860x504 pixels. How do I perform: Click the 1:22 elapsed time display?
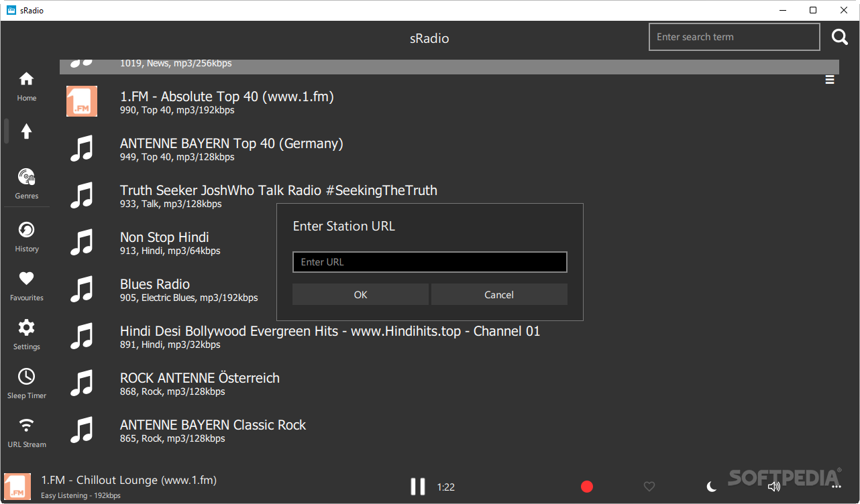tap(445, 487)
